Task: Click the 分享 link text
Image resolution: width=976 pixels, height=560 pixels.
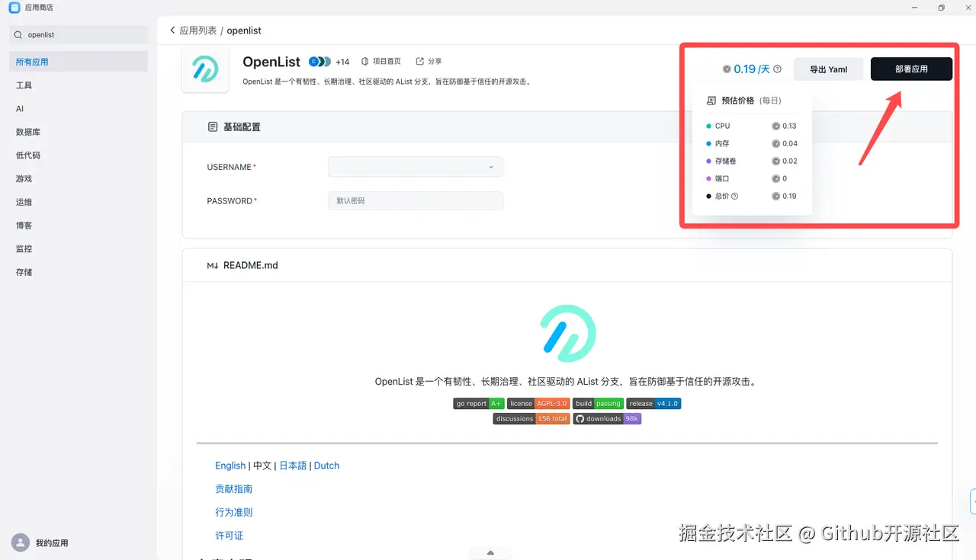Action: 435,62
